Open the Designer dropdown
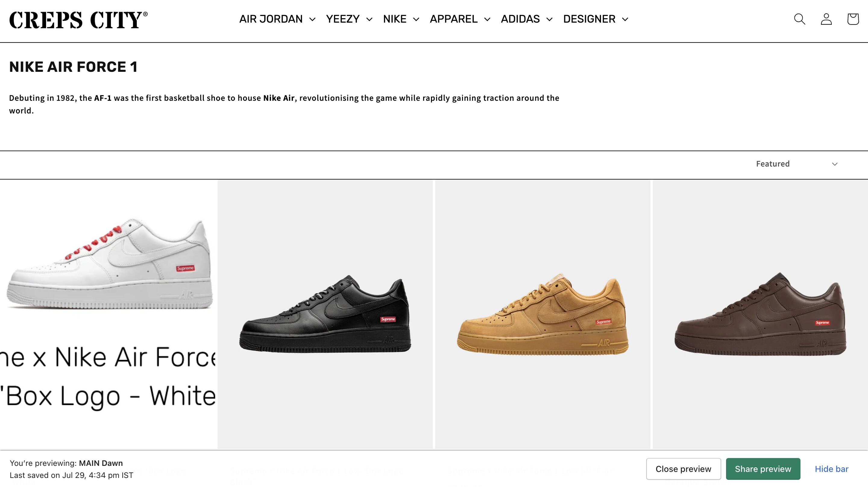Image resolution: width=868 pixels, height=487 pixels. 596,19
